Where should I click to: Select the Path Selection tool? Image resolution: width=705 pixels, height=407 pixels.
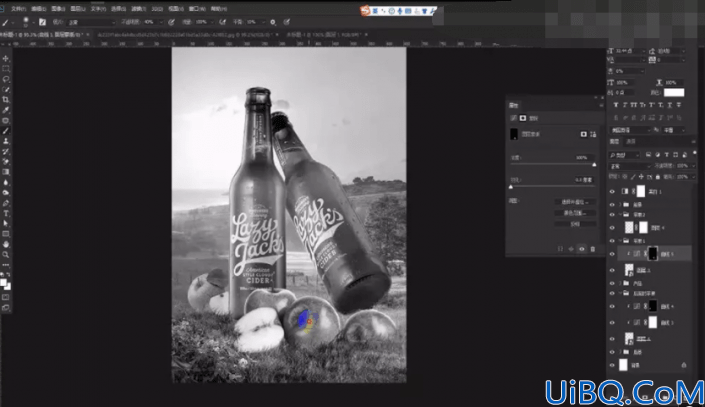[x=6, y=224]
